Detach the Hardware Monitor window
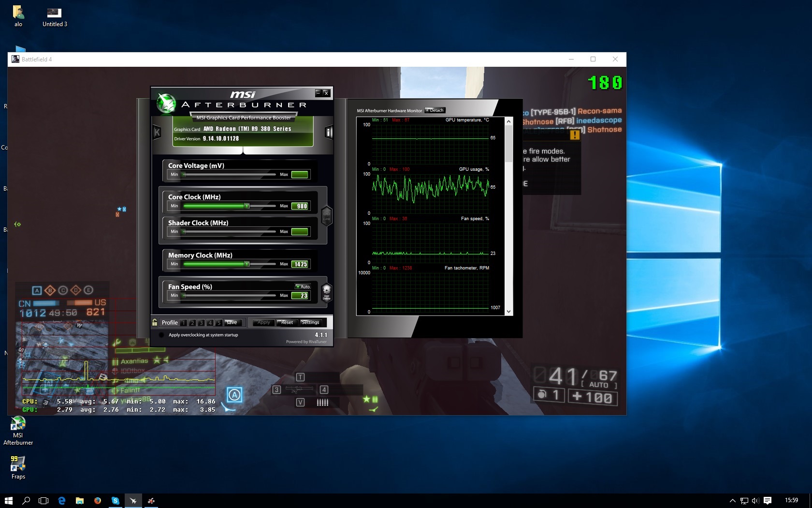 coord(435,110)
